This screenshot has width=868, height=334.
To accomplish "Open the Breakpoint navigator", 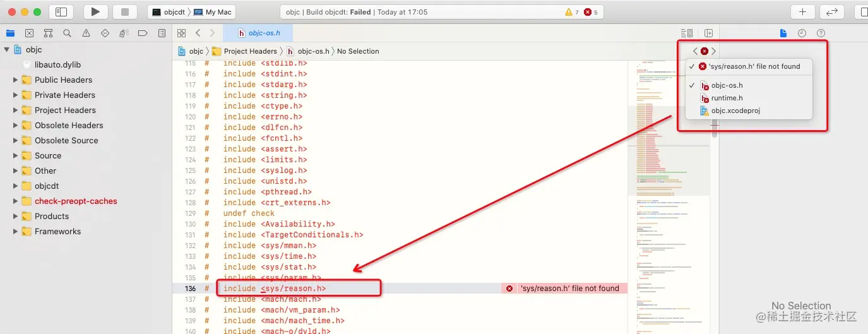I will 143,33.
